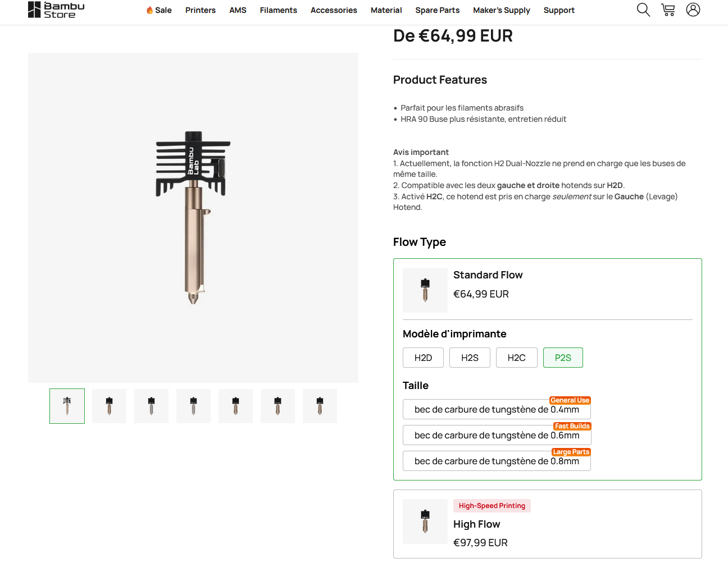Click the Bambu Store logo
Screen dimensions: 728x572
(x=56, y=10)
